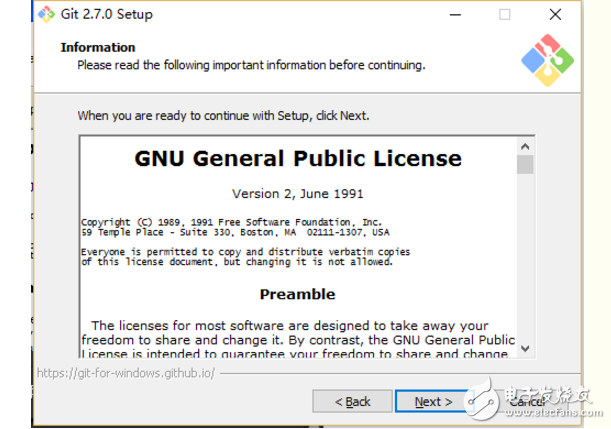The image size is (611, 429).
Task: Click the license scrollbar thumb
Action: [525, 164]
